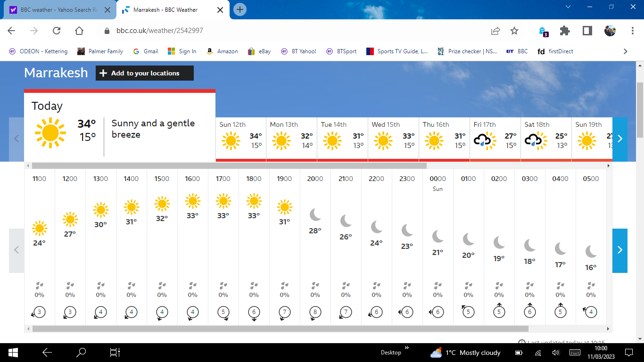The height and width of the screenshot is (362, 644).
Task: Open a new browser tab
Action: 240,9
